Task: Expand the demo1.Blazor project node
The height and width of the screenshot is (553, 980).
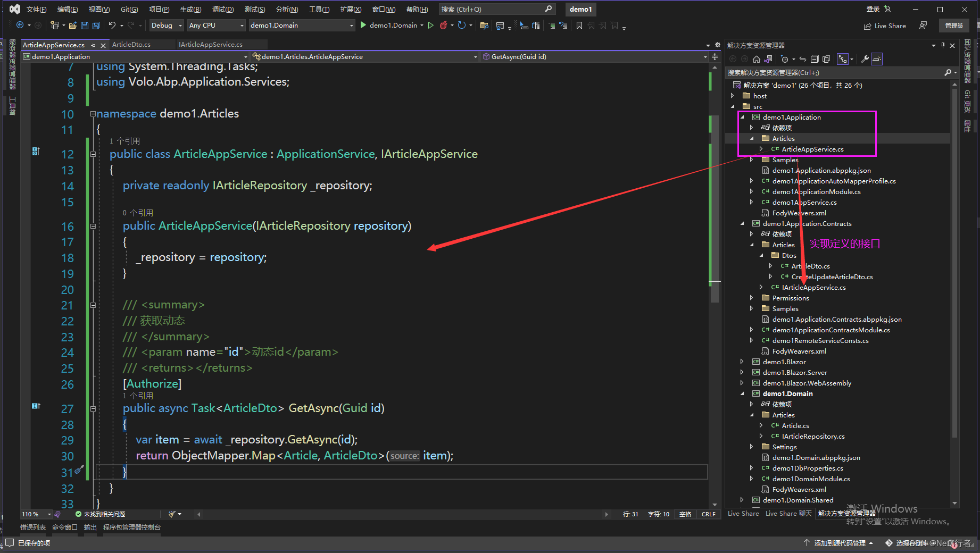Action: click(742, 362)
